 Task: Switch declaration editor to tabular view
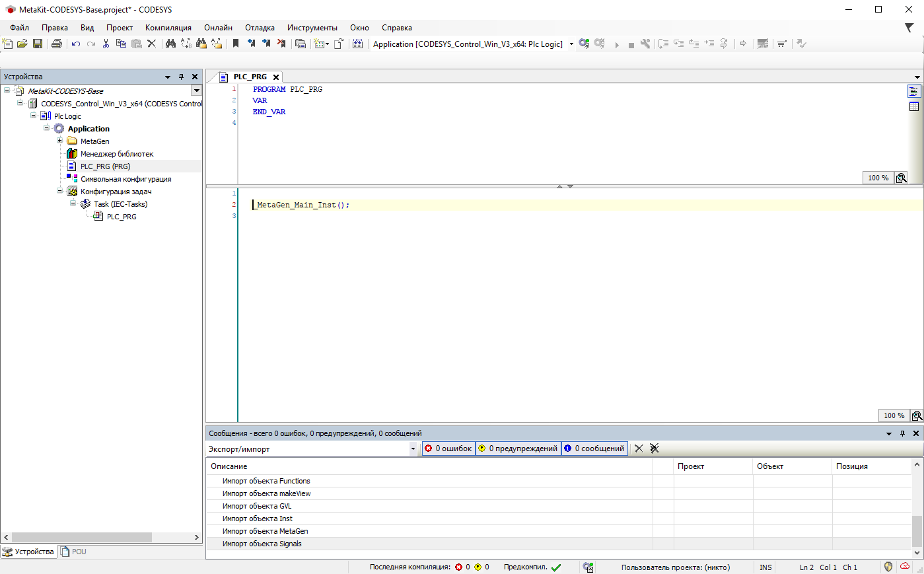[914, 106]
